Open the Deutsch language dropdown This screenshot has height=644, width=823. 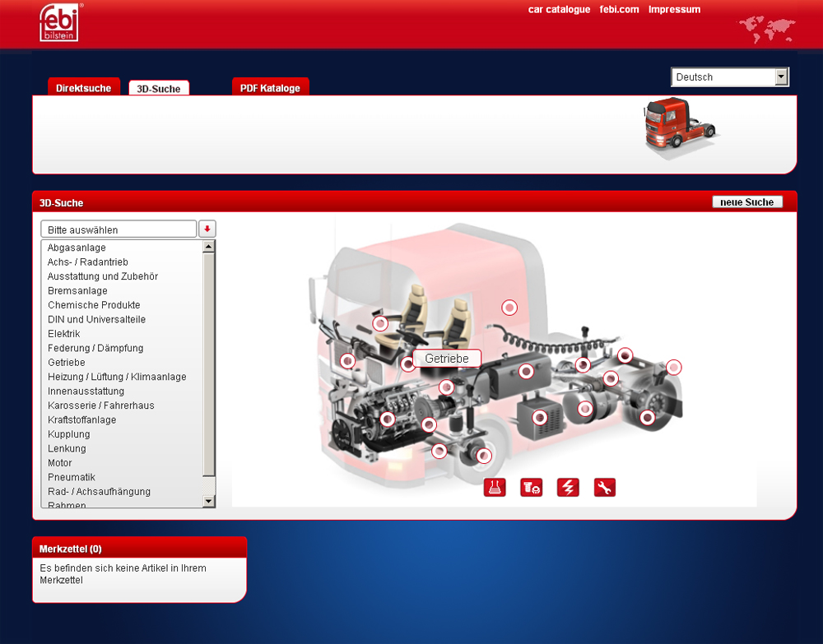730,77
